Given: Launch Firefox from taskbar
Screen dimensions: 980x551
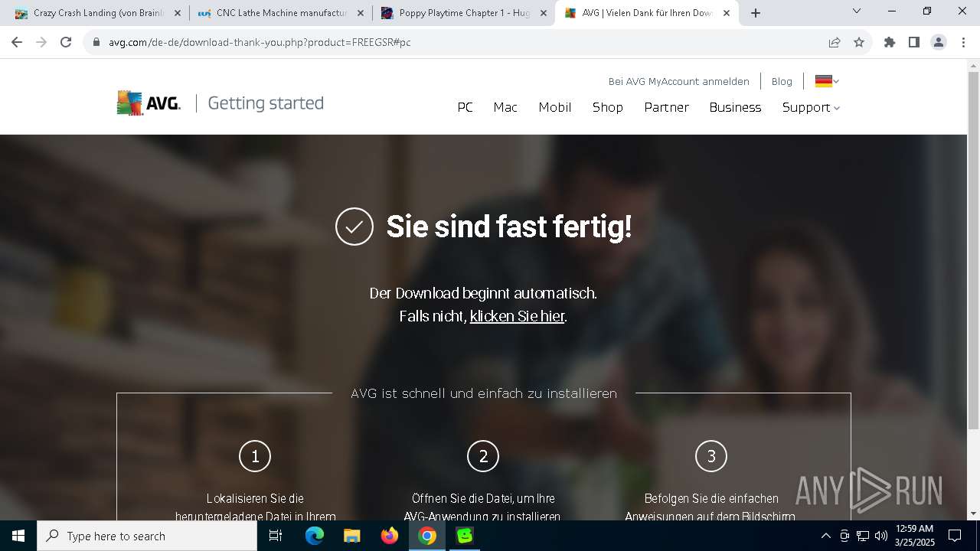Looking at the screenshot, I should click(390, 536).
